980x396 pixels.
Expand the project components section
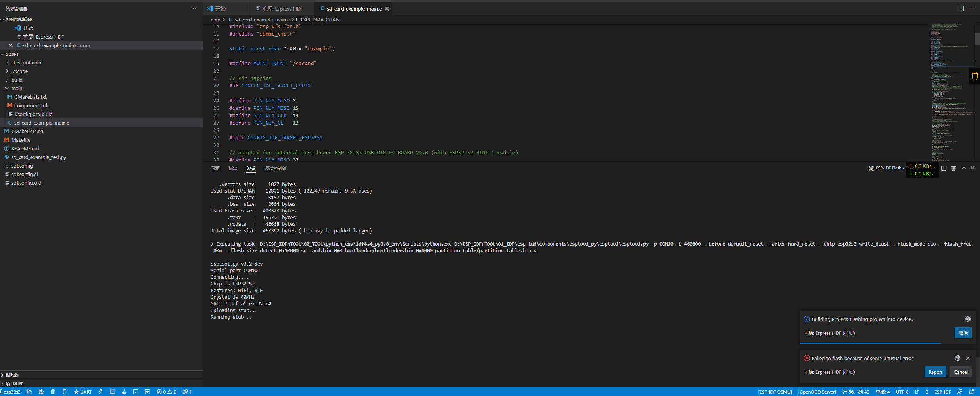(102, 384)
